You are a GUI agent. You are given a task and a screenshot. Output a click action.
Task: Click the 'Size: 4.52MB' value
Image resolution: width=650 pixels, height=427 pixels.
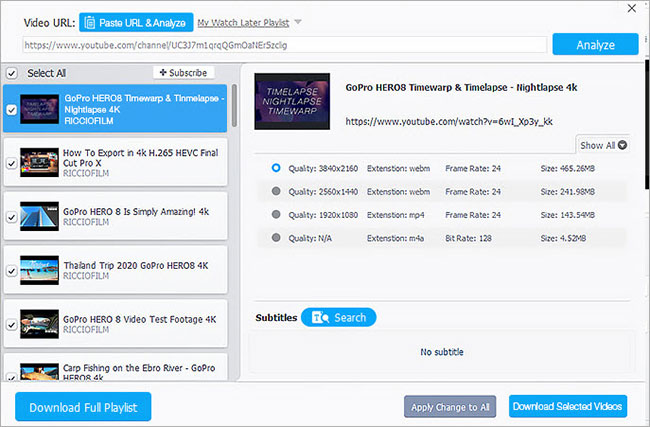563,238
